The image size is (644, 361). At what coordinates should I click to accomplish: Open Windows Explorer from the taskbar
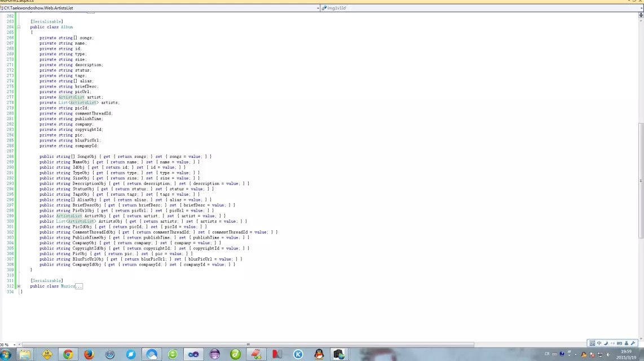pos(25,354)
